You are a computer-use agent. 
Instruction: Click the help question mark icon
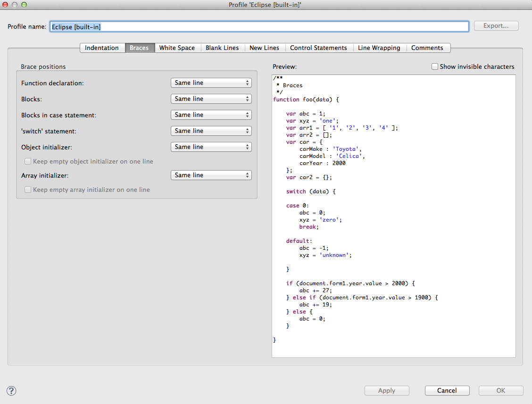(11, 391)
